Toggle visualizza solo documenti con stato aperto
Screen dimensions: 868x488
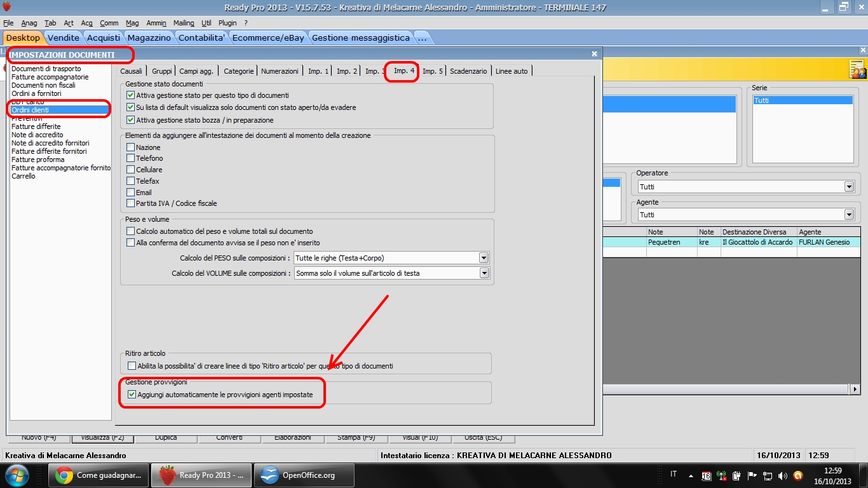[x=130, y=107]
